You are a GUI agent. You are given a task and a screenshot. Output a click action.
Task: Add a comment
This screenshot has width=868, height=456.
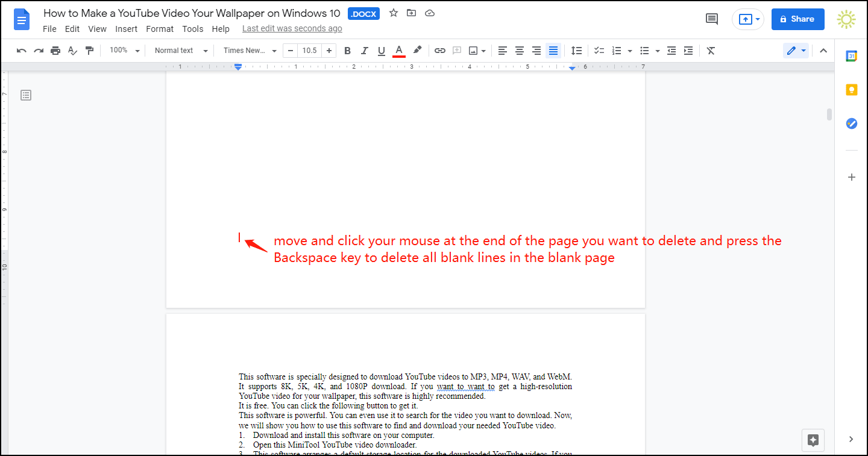coord(456,51)
